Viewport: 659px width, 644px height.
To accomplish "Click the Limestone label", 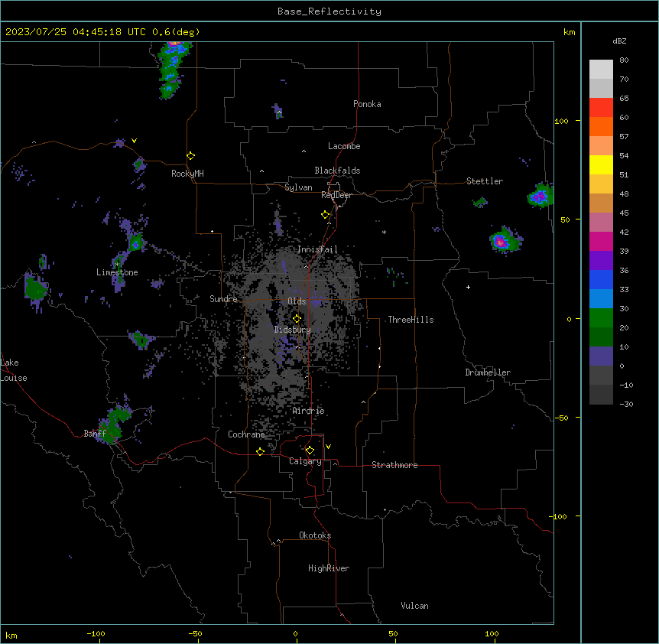I will pyautogui.click(x=117, y=272).
